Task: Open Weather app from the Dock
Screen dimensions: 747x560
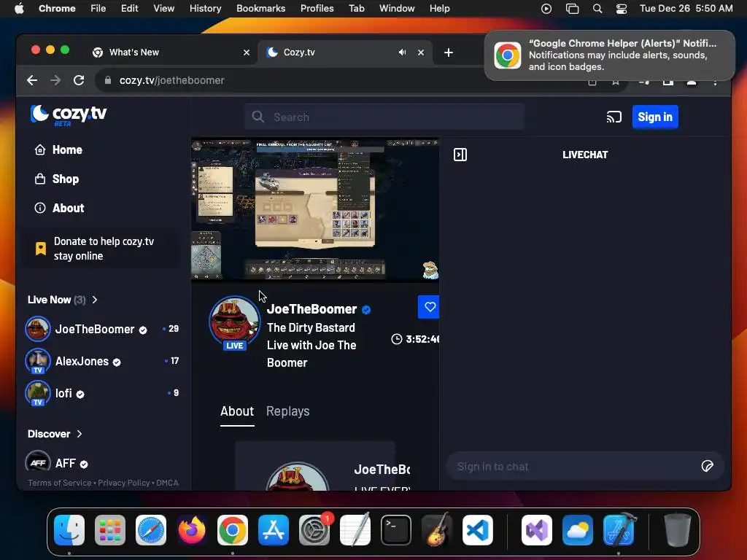Action: pyautogui.click(x=578, y=529)
